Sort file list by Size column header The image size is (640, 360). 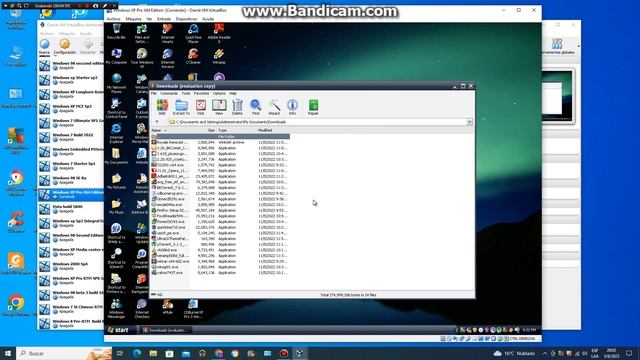[203, 131]
